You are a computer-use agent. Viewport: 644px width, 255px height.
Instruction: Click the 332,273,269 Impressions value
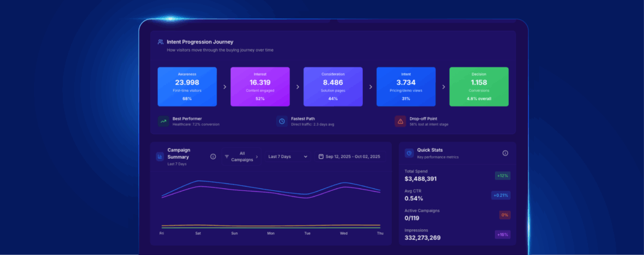coord(423,238)
